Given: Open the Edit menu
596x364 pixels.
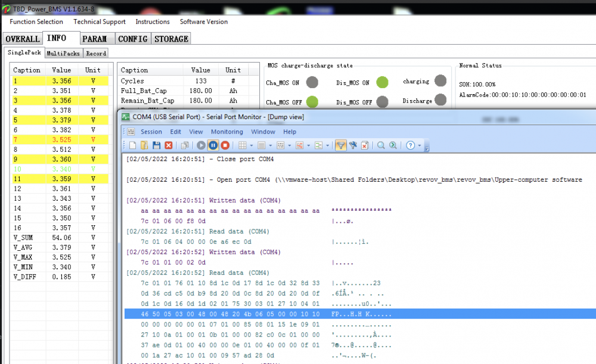Looking at the screenshot, I should point(175,132).
